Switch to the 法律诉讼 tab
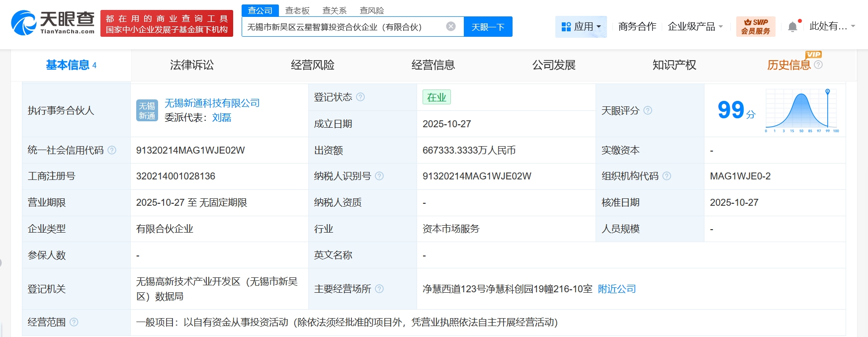The width and height of the screenshot is (868, 337). 192,65
